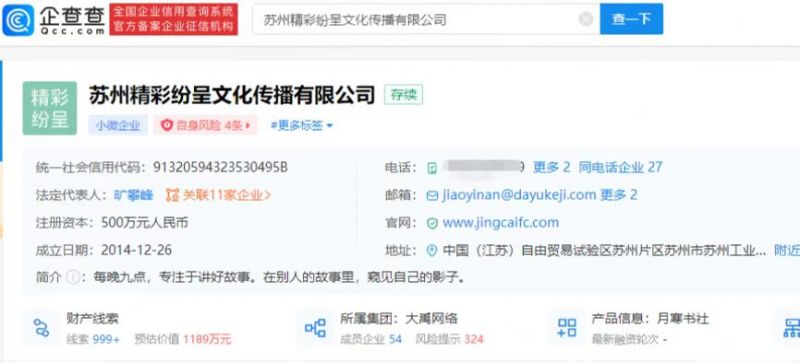Show 更多 2 email addresses
This screenshot has height=363, width=800.
coord(618,195)
